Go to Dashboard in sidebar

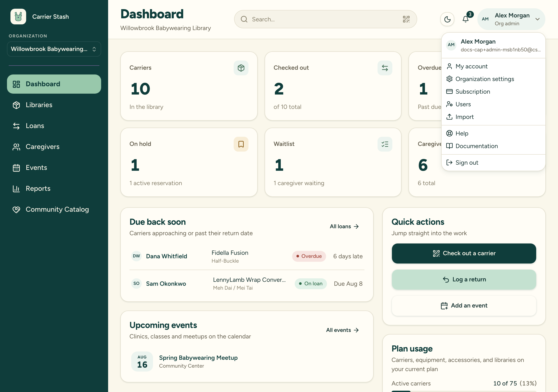54,84
